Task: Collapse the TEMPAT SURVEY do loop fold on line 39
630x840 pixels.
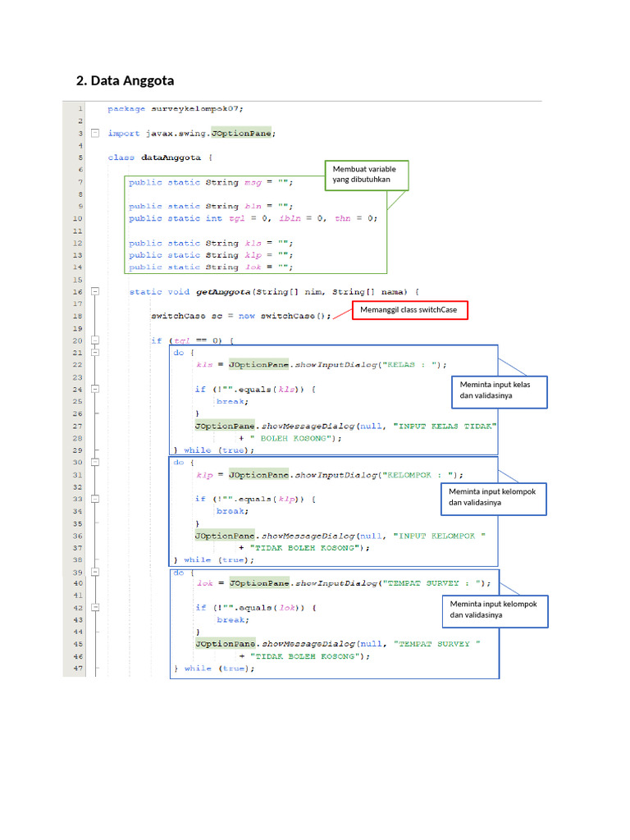Action: pyautogui.click(x=95, y=572)
